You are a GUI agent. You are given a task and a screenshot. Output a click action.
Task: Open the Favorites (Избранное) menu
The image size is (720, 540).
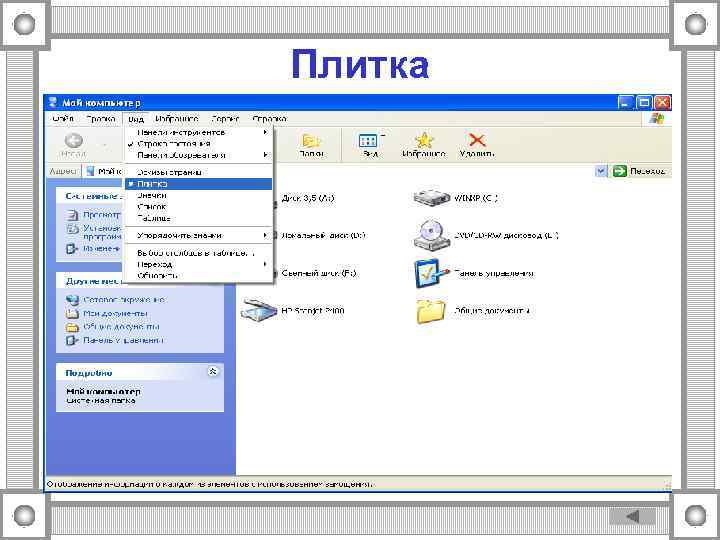(177, 119)
